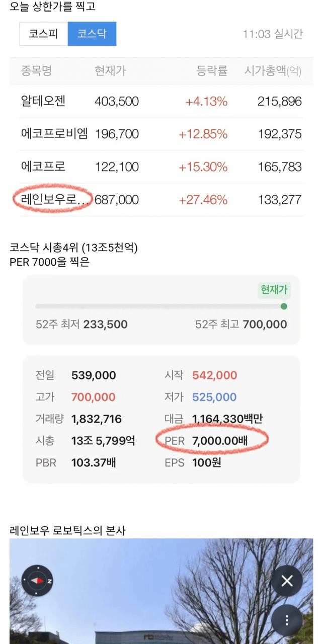
Task: Sort by the 종목명 column header
Action: pyautogui.click(x=36, y=71)
